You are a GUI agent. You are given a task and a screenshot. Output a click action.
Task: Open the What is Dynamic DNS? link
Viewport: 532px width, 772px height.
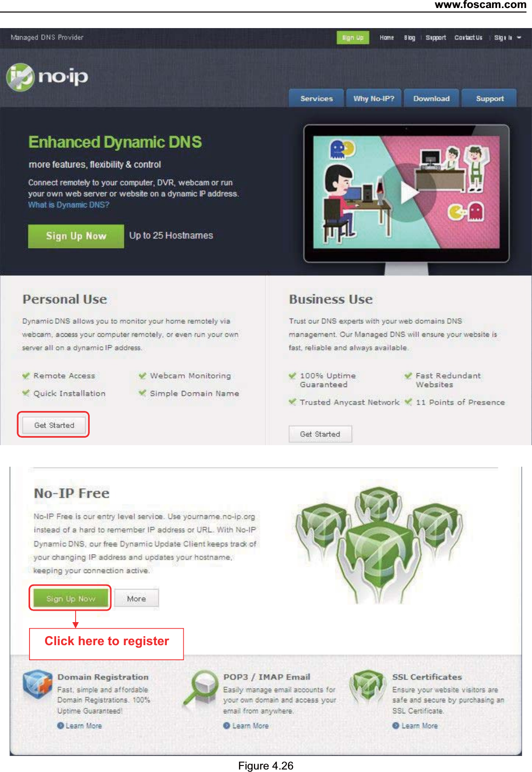coord(69,205)
